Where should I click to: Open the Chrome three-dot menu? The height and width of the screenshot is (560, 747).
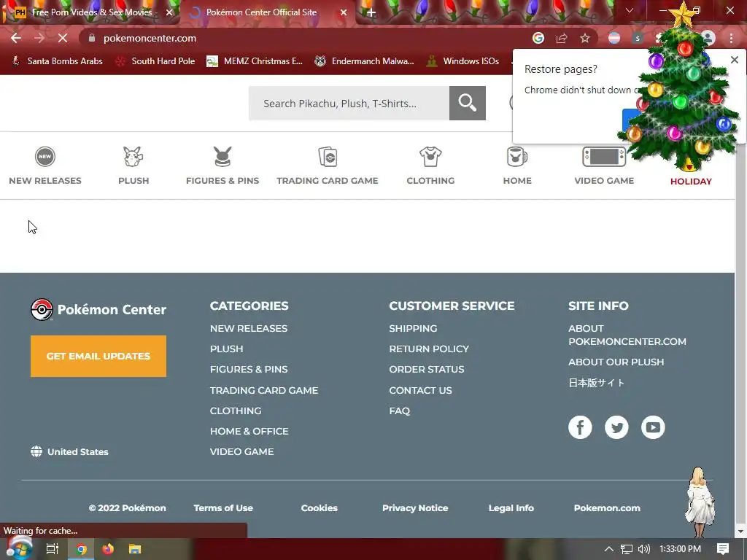(731, 38)
